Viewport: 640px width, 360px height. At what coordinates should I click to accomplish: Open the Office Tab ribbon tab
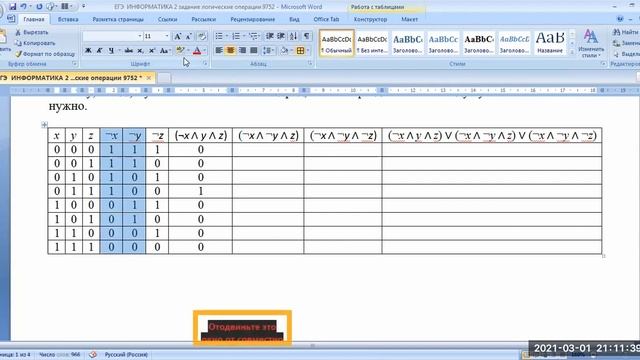coord(326,19)
